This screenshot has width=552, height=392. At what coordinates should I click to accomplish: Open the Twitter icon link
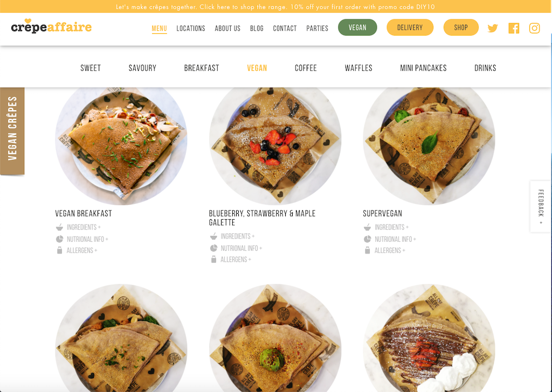click(x=493, y=28)
